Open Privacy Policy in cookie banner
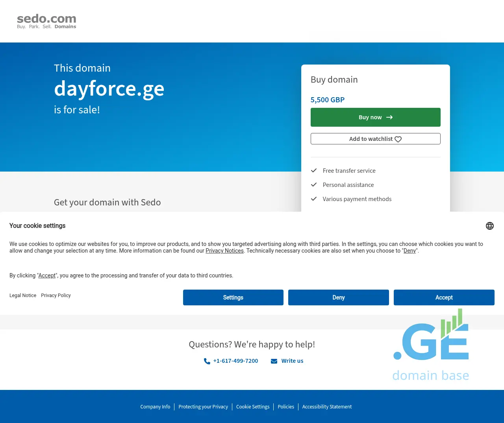This screenshot has width=504, height=423. [56, 296]
